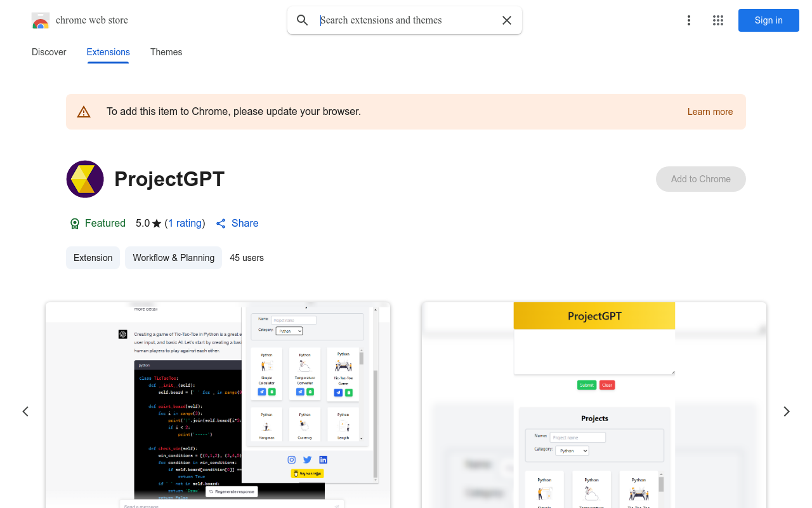
Task: Open the Google apps grid
Action: 718,20
